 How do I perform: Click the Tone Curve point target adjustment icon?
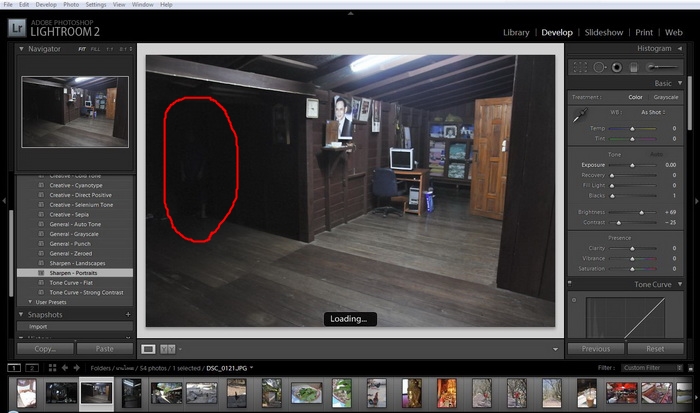[574, 300]
